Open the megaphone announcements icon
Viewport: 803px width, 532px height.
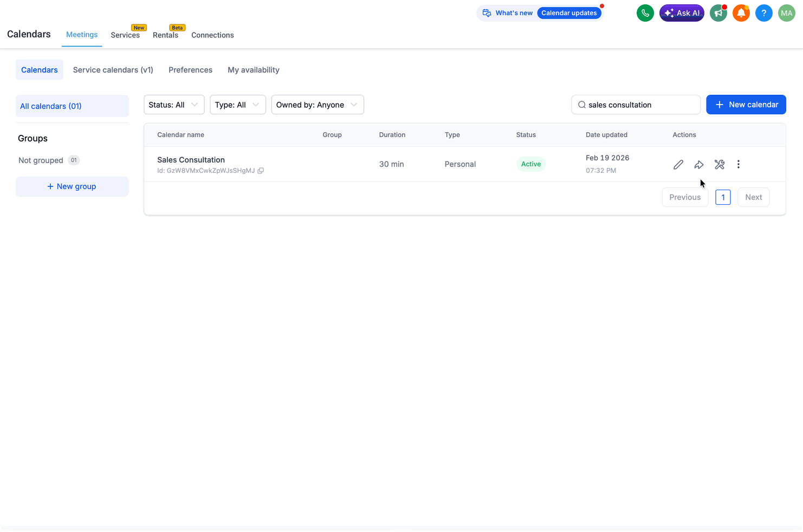(718, 13)
